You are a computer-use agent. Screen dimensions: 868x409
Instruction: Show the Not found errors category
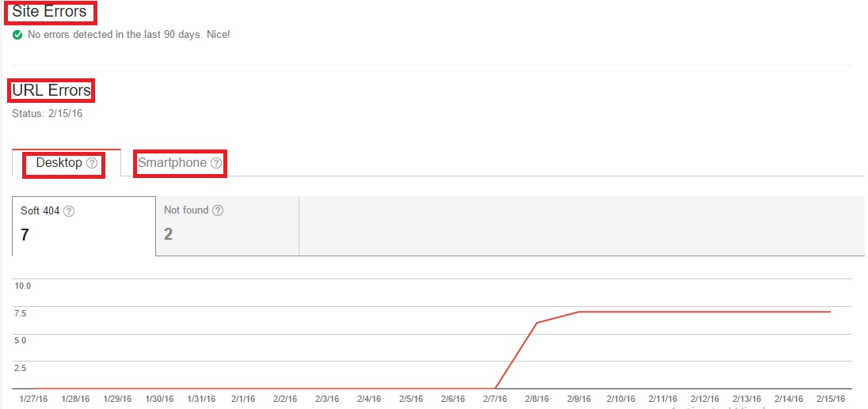pyautogui.click(x=227, y=225)
